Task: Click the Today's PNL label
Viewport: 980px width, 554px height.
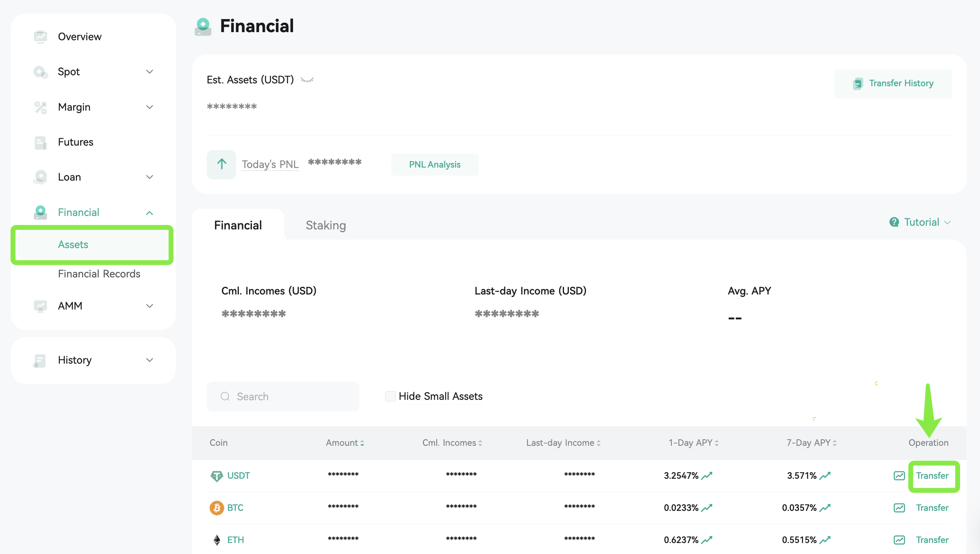Action: 270,164
